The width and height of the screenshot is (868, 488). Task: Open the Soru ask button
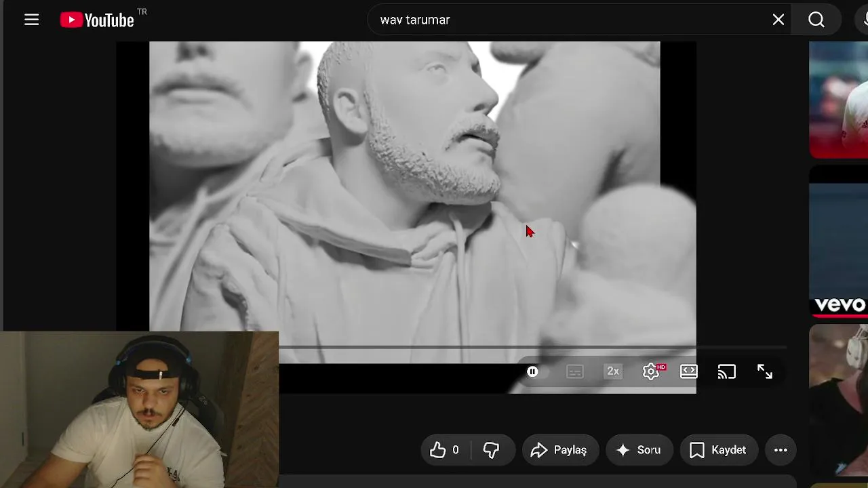coord(639,450)
